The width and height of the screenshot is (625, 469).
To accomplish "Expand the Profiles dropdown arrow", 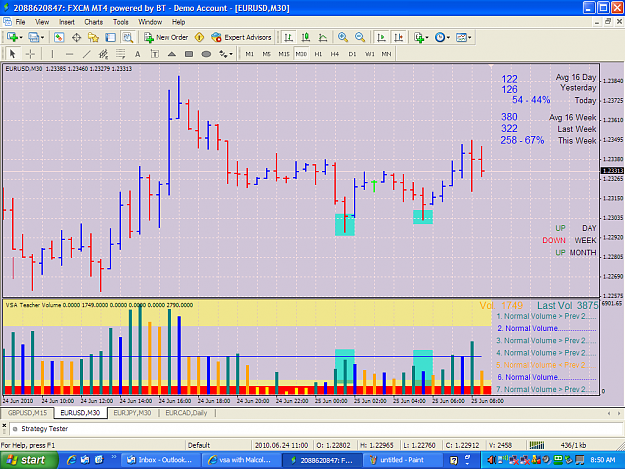I will 42,37.
